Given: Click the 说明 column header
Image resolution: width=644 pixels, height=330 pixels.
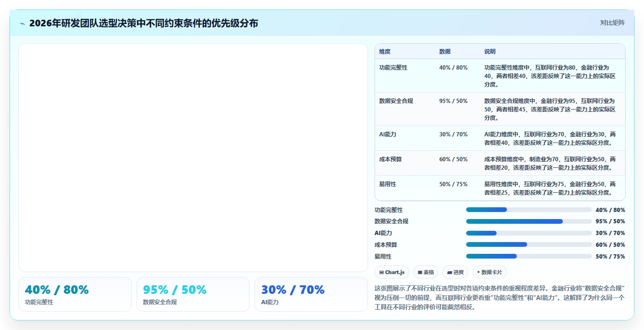Looking at the screenshot, I should [490, 52].
